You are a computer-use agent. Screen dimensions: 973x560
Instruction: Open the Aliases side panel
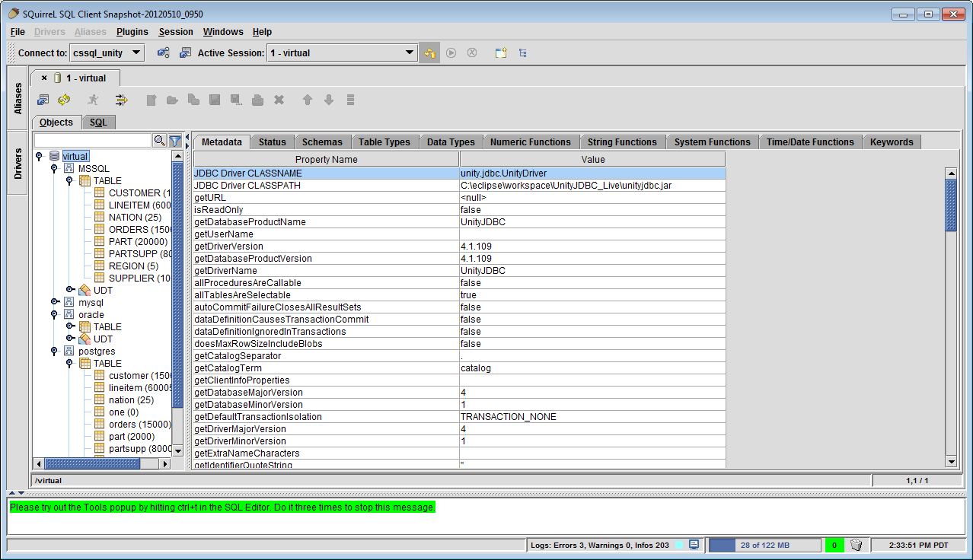[18, 98]
